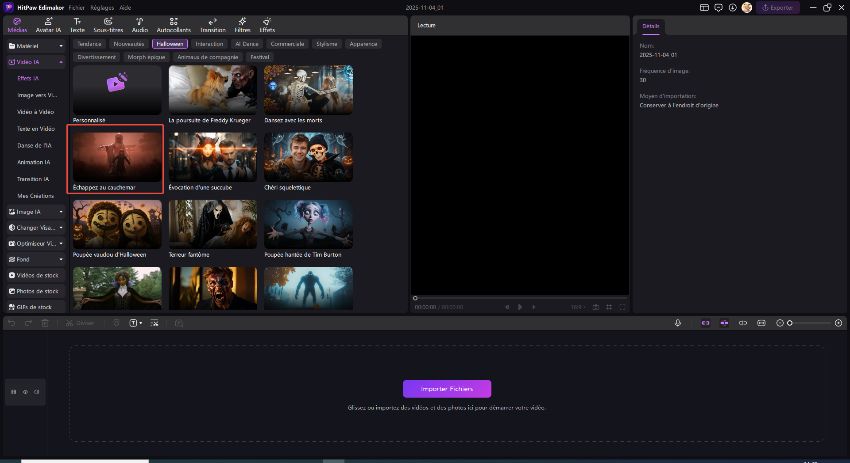Open the Filtres panel
Image resolution: width=850 pixels, height=463 pixels.
click(242, 24)
